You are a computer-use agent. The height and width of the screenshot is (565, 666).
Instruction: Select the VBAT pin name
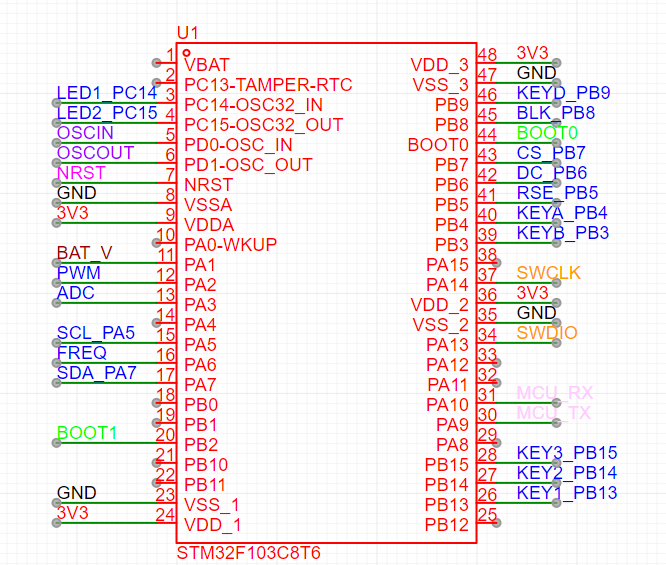207,65
